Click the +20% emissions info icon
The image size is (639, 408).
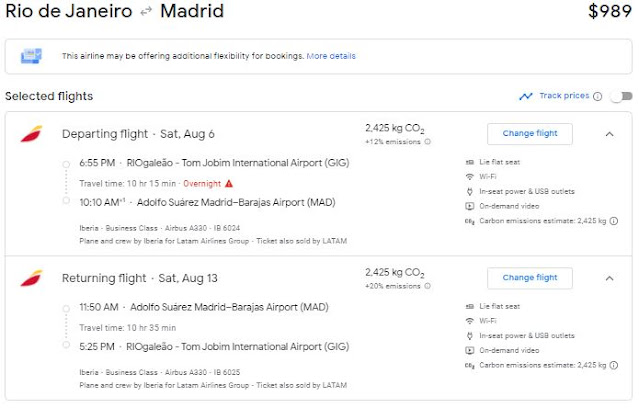click(x=428, y=284)
